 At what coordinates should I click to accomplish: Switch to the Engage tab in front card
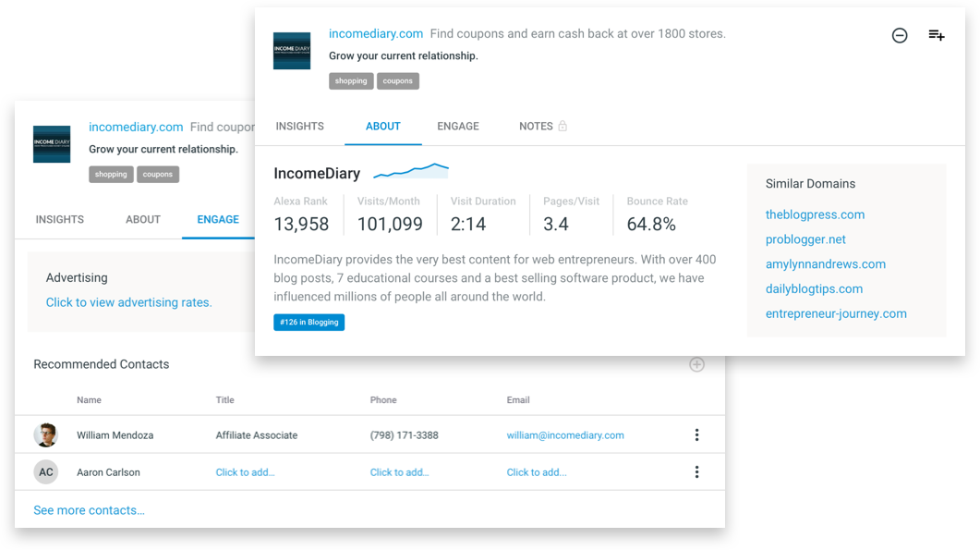tap(458, 127)
